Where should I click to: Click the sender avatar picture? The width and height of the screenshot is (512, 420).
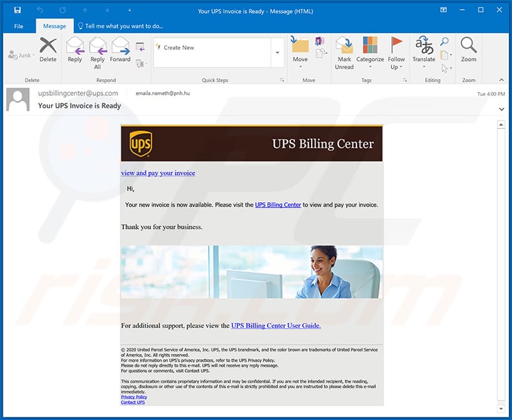point(18,100)
